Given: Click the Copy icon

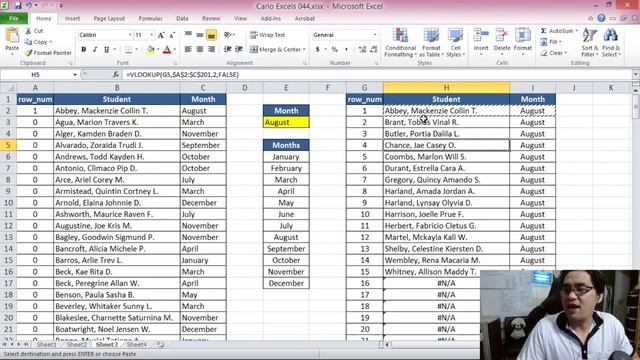Looking at the screenshot, I should click(28, 42).
